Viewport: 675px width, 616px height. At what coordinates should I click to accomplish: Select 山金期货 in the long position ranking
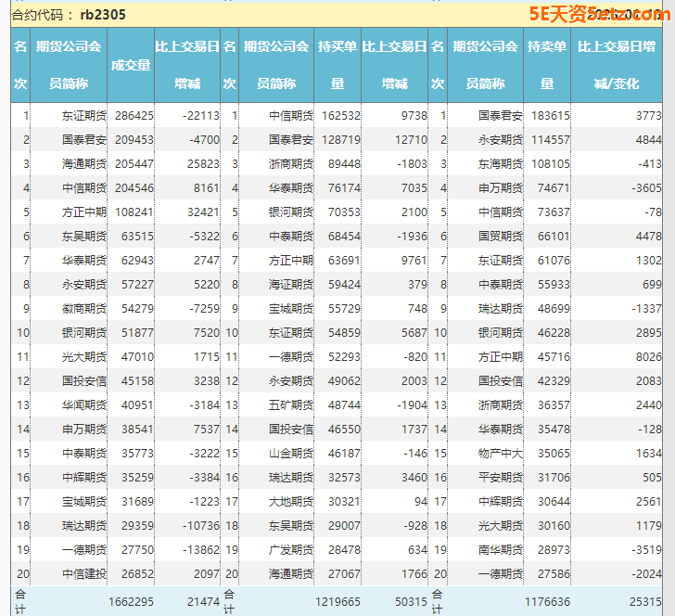coord(291,454)
